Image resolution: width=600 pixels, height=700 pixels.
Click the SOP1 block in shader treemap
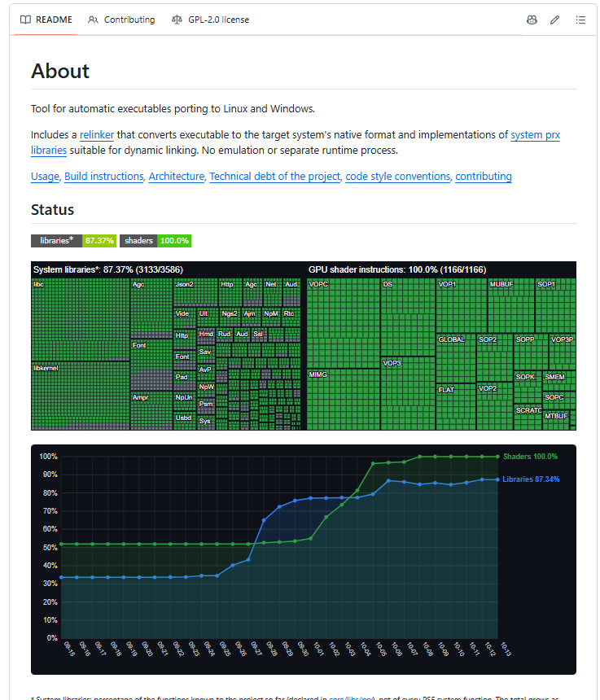coord(555,305)
